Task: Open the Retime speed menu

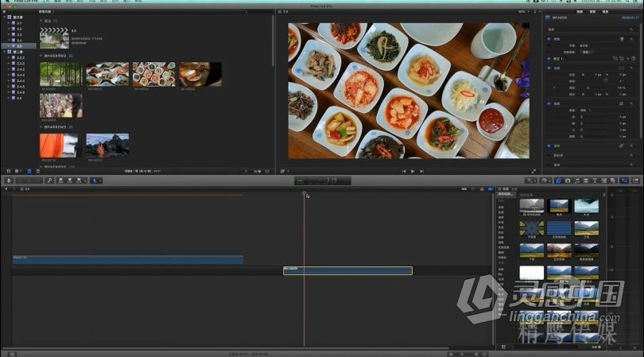Action: 546,180
